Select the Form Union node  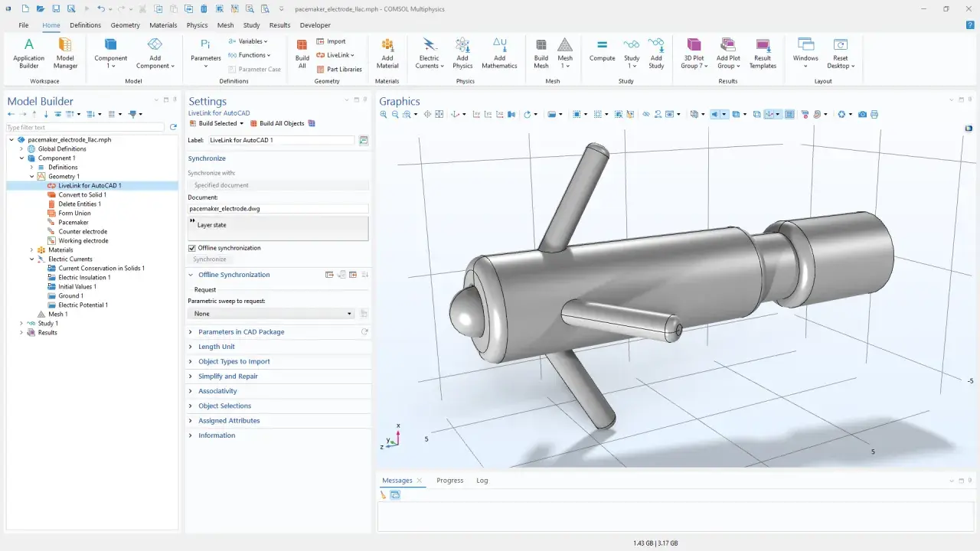tap(74, 214)
